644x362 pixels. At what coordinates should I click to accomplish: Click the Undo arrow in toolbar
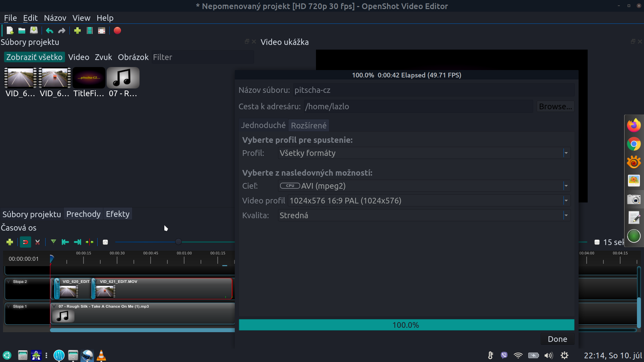[50, 31]
